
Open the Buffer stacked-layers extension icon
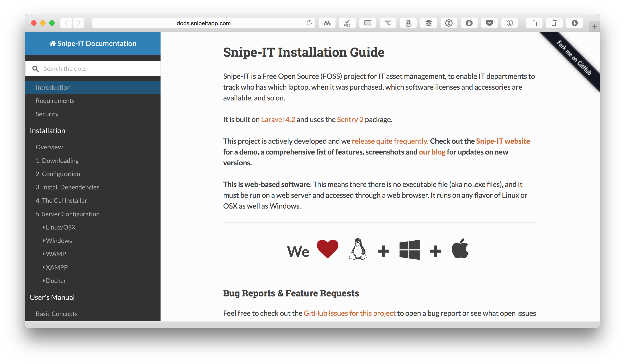pos(428,23)
